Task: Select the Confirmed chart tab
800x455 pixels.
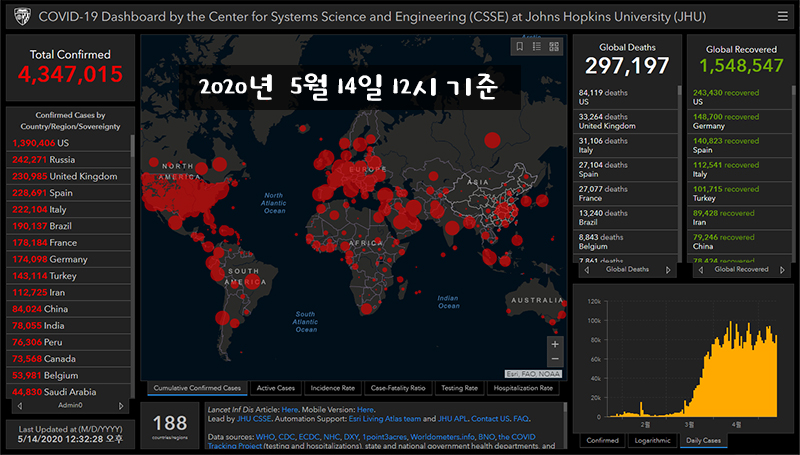Action: [x=603, y=441]
